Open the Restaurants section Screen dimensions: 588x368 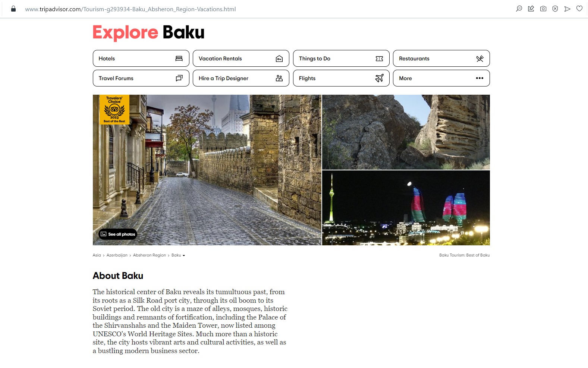click(441, 59)
